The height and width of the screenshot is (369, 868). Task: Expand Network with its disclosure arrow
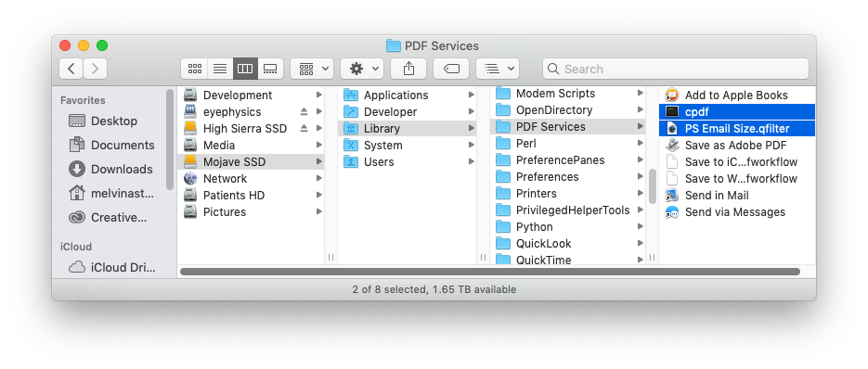319,179
